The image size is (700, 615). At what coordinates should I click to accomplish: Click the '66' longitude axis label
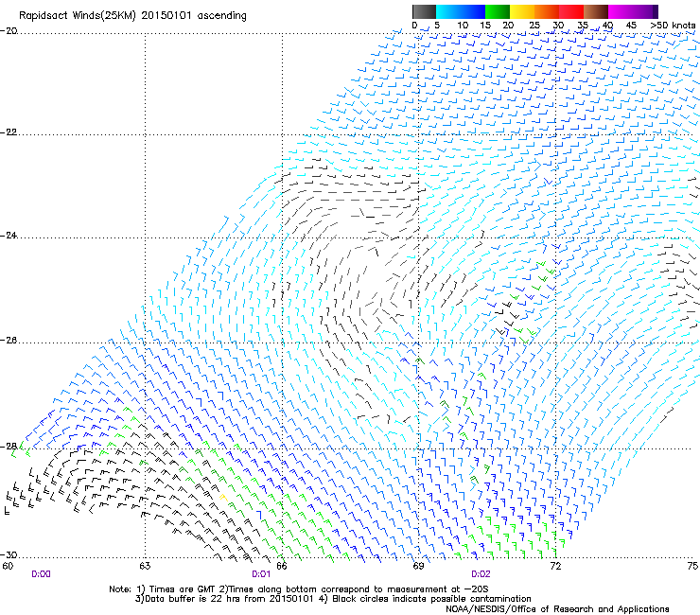click(x=282, y=567)
